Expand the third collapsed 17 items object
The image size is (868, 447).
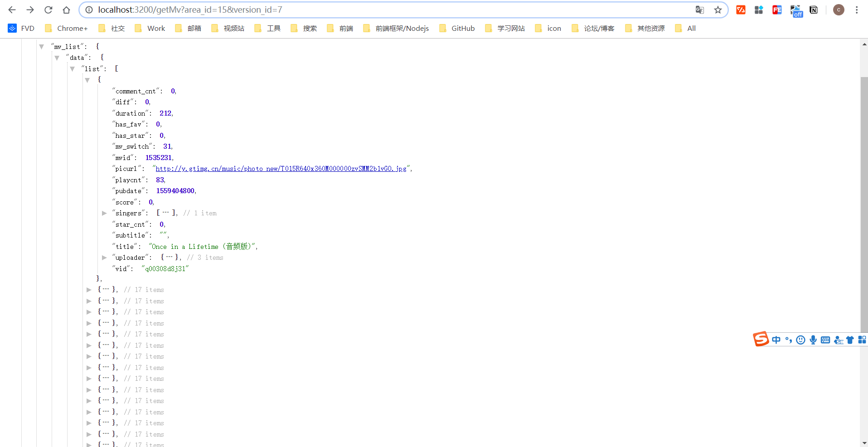pos(89,312)
